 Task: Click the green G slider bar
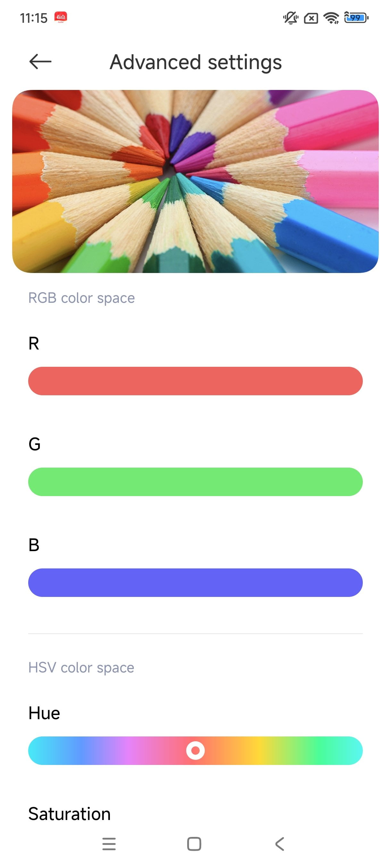click(x=195, y=481)
